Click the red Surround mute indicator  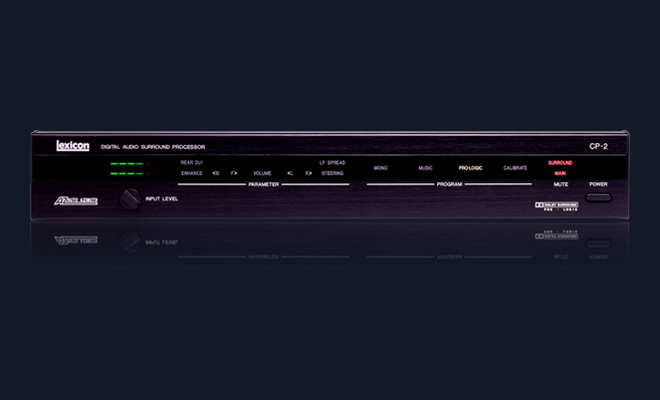click(x=560, y=163)
